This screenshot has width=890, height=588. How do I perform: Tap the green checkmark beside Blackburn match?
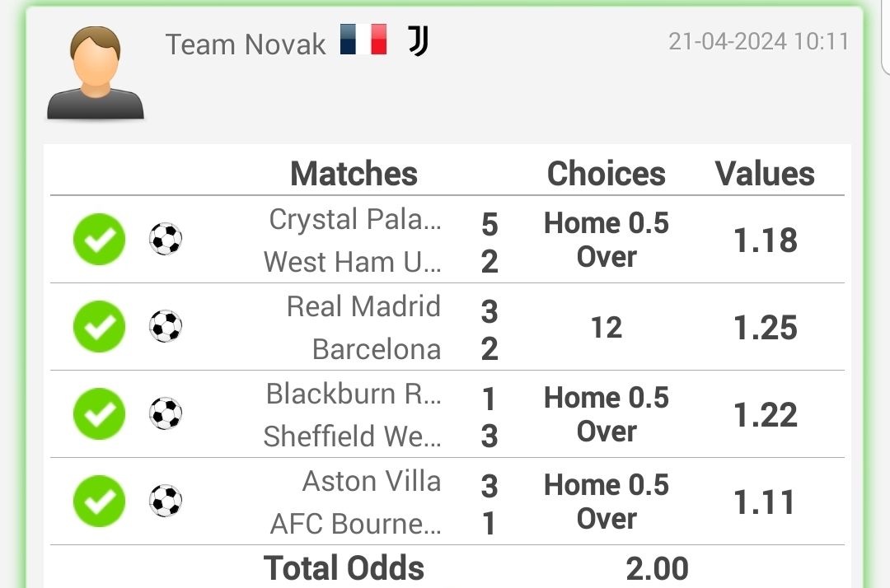point(100,414)
